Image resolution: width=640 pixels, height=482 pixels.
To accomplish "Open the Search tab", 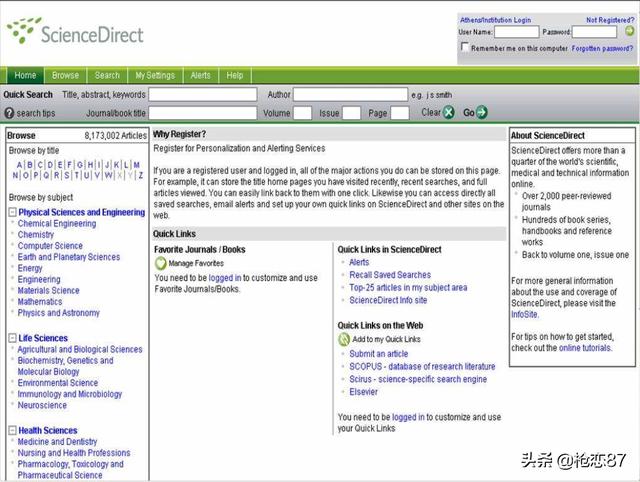I will click(x=107, y=76).
